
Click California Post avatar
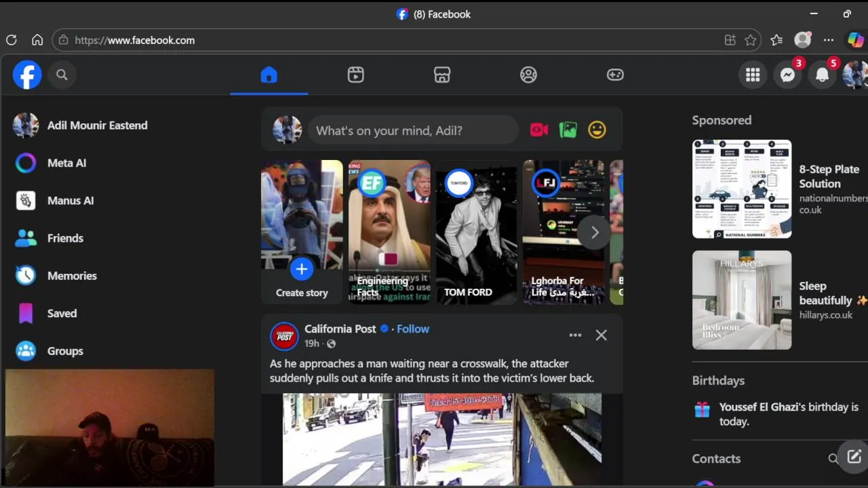click(x=284, y=336)
